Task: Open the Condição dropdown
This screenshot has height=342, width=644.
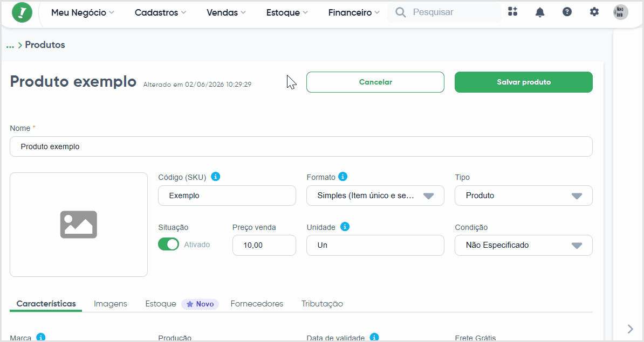Action: point(523,245)
